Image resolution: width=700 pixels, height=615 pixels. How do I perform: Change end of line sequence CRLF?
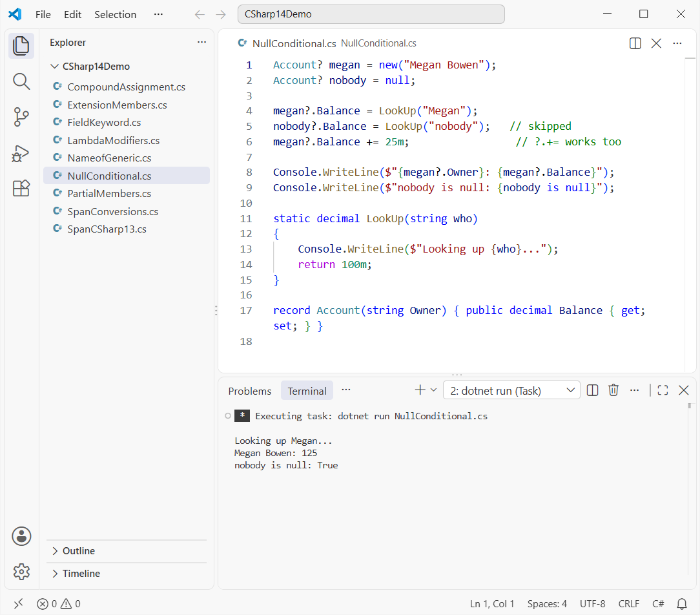tap(628, 604)
